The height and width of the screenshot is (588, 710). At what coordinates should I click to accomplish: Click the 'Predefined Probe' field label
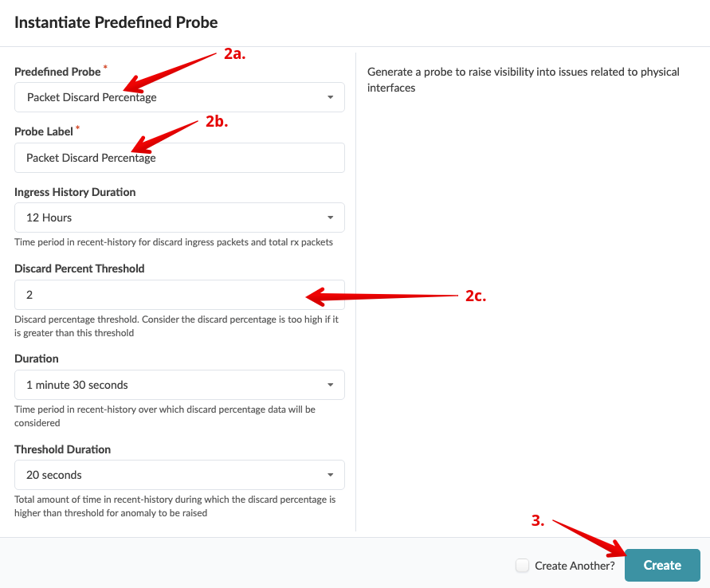(57, 72)
